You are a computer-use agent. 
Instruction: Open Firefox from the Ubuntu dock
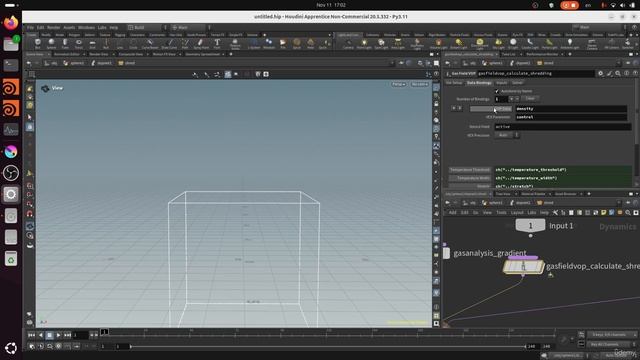(11, 22)
